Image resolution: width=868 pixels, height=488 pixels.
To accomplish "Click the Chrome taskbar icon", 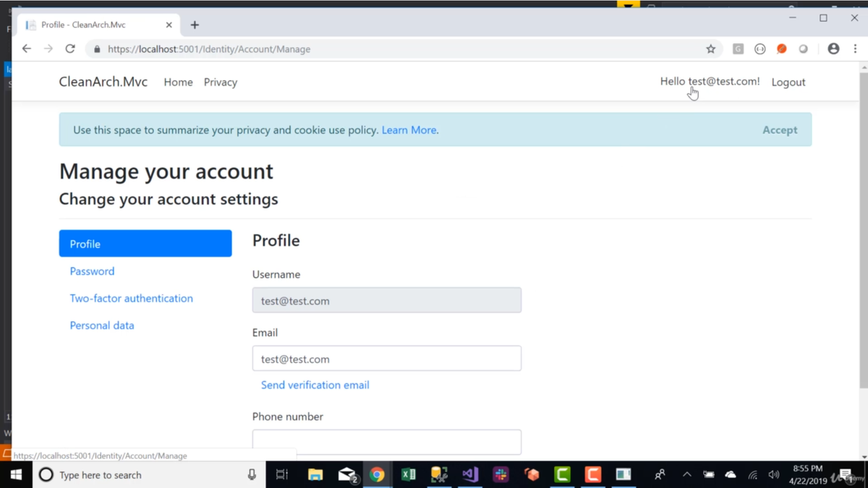I will [x=377, y=475].
